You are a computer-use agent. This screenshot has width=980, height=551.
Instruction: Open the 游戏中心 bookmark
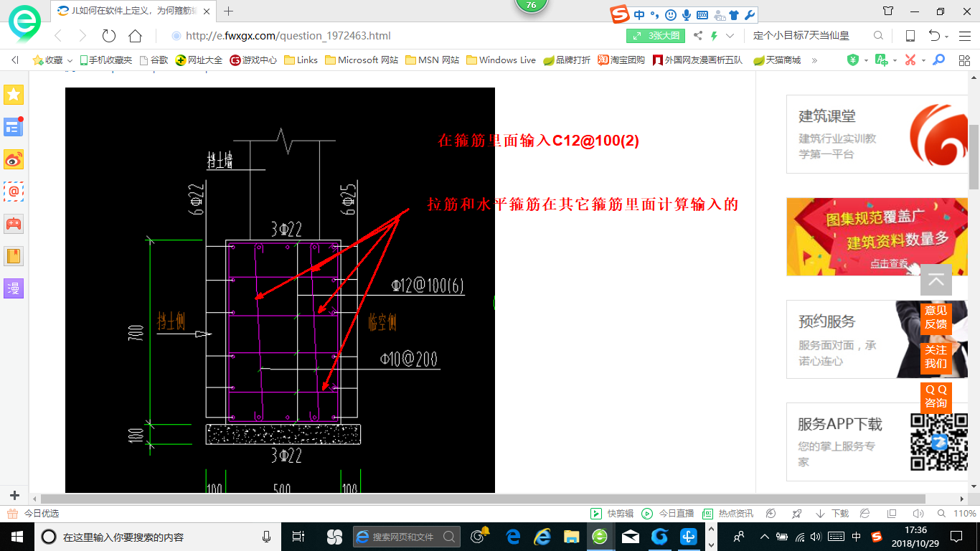point(253,60)
